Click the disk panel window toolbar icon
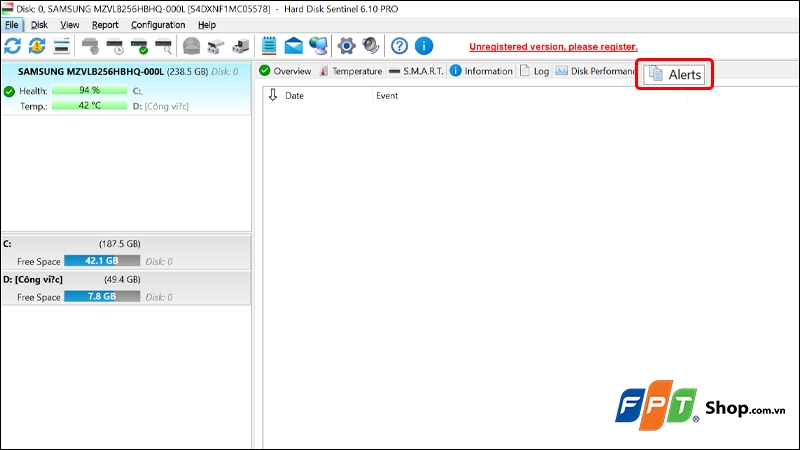The height and width of the screenshot is (450, 800). pyautogui.click(x=61, y=46)
